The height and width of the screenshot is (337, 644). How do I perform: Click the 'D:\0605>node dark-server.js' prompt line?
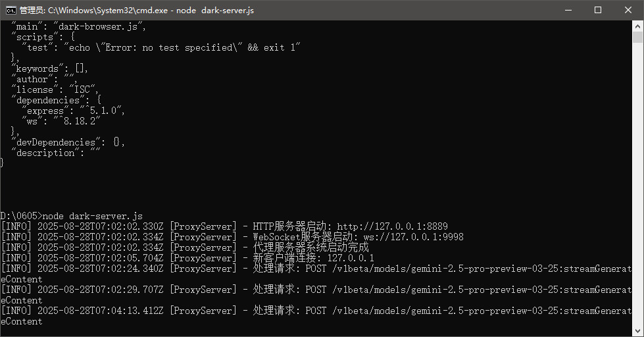coord(72,216)
